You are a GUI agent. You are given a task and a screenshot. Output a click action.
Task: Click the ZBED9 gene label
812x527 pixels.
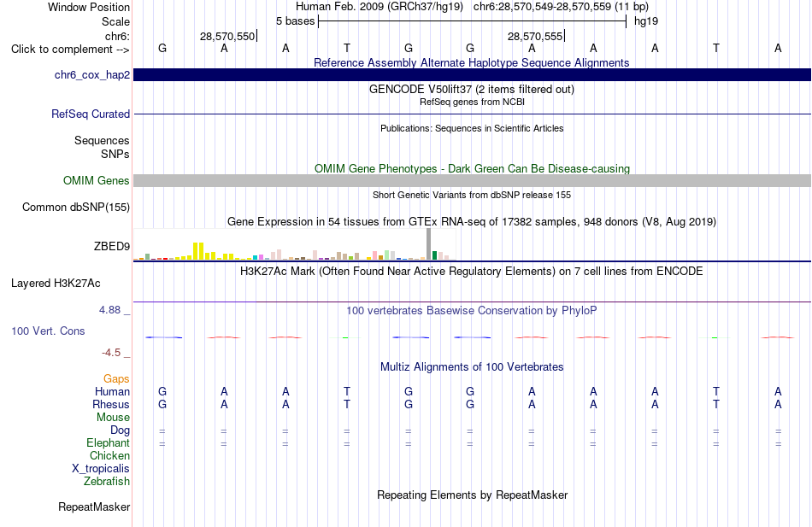112,246
